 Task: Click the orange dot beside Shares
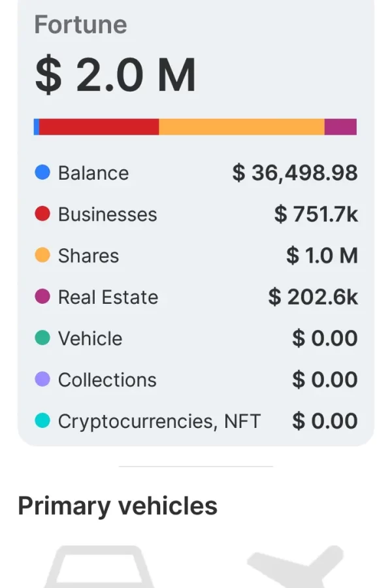[x=42, y=255]
